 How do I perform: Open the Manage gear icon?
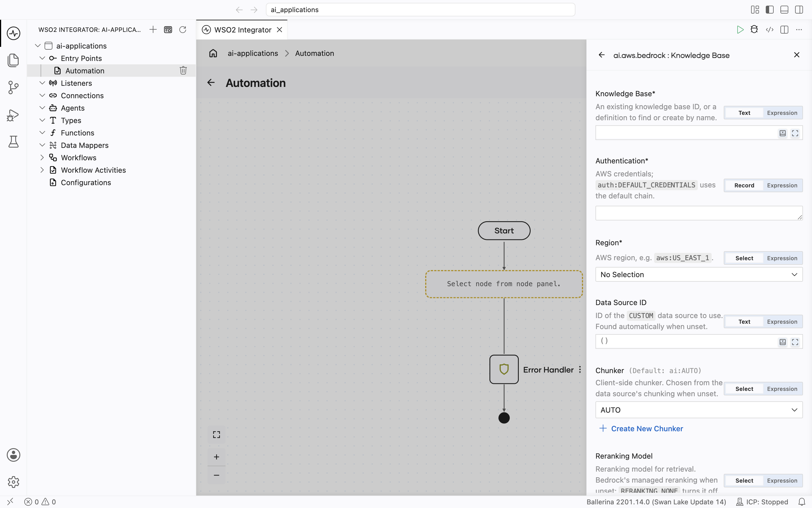click(x=14, y=482)
